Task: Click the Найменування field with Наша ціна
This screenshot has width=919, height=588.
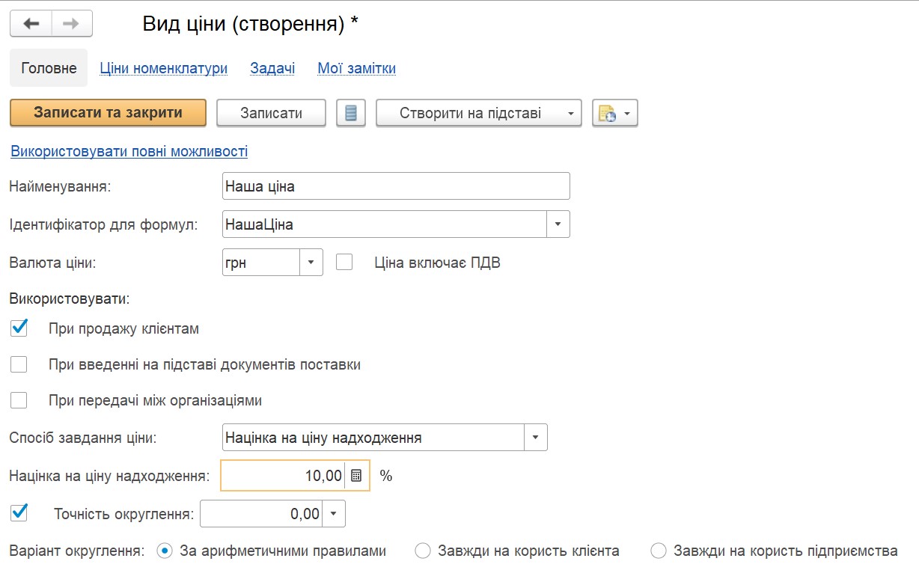Action: coord(396,186)
